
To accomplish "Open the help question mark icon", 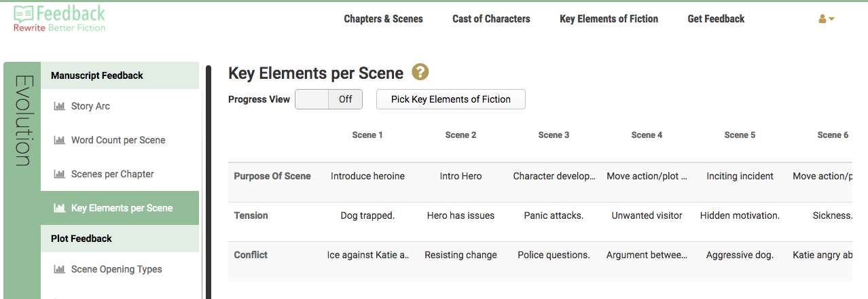I will [x=420, y=72].
